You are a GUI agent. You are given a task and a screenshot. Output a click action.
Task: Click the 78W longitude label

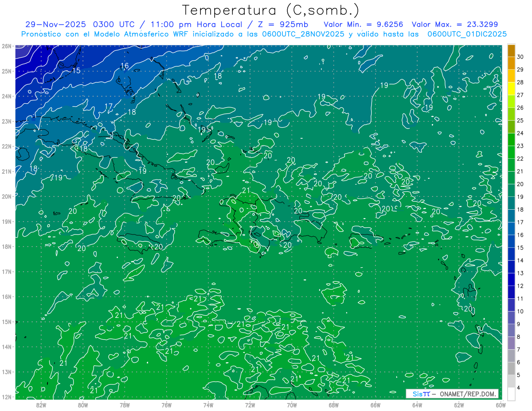click(125, 405)
